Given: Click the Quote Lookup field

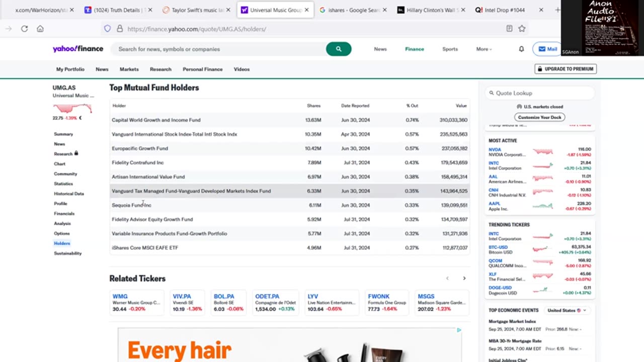Looking at the screenshot, I should tap(540, 93).
